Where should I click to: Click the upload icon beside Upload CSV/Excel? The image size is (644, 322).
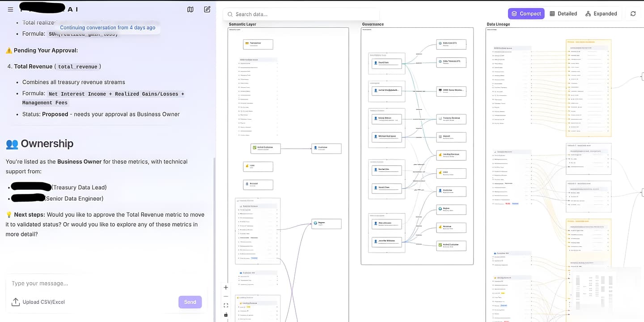pyautogui.click(x=16, y=302)
